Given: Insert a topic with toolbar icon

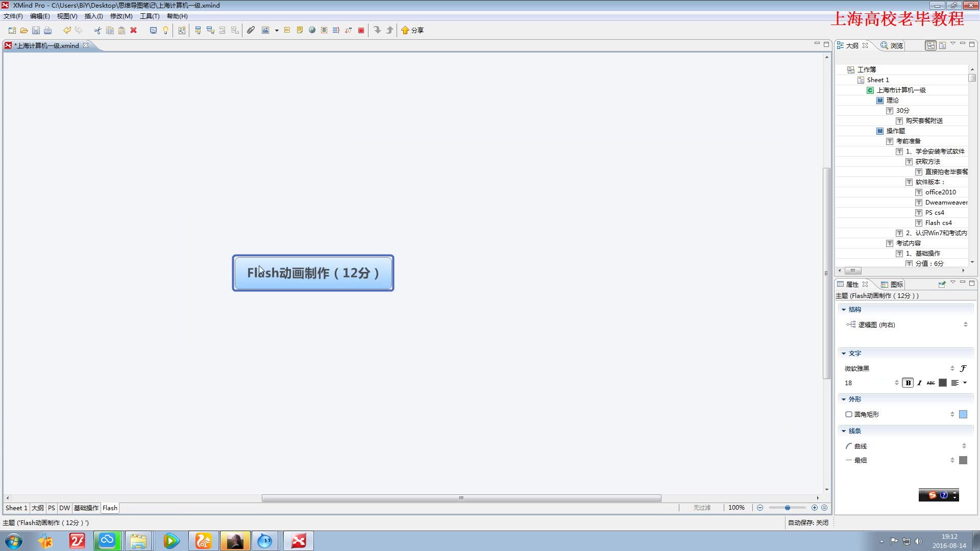Looking at the screenshot, I should pos(198,30).
